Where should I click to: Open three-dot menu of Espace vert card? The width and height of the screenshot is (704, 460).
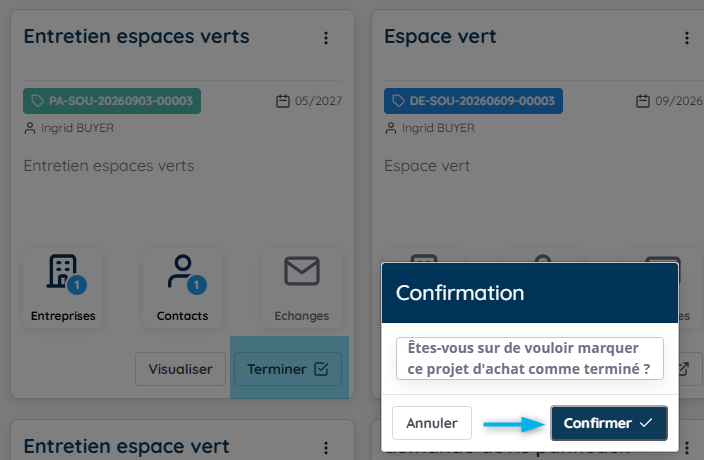pyautogui.click(x=686, y=38)
